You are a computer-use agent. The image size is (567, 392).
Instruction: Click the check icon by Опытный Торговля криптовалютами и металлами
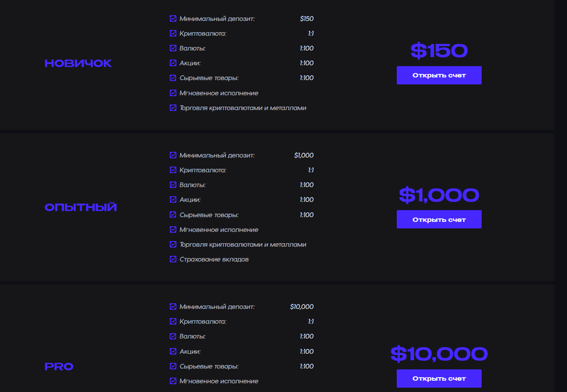tap(173, 245)
